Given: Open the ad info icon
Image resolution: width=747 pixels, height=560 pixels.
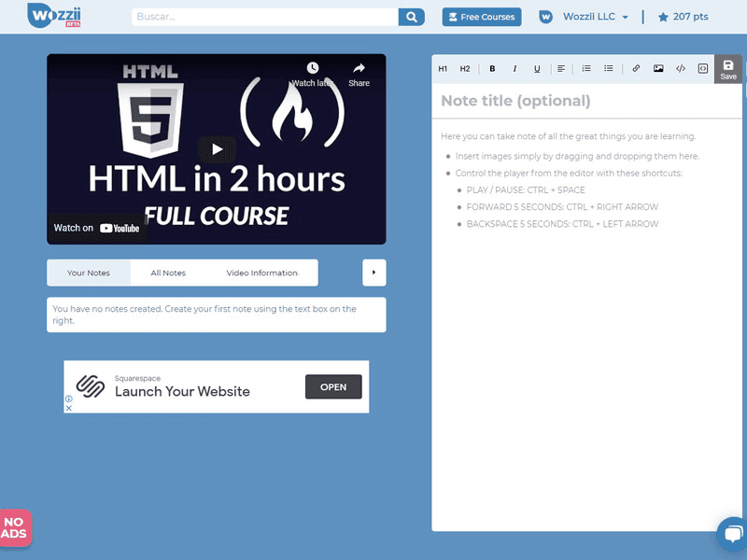Looking at the screenshot, I should 68,399.
